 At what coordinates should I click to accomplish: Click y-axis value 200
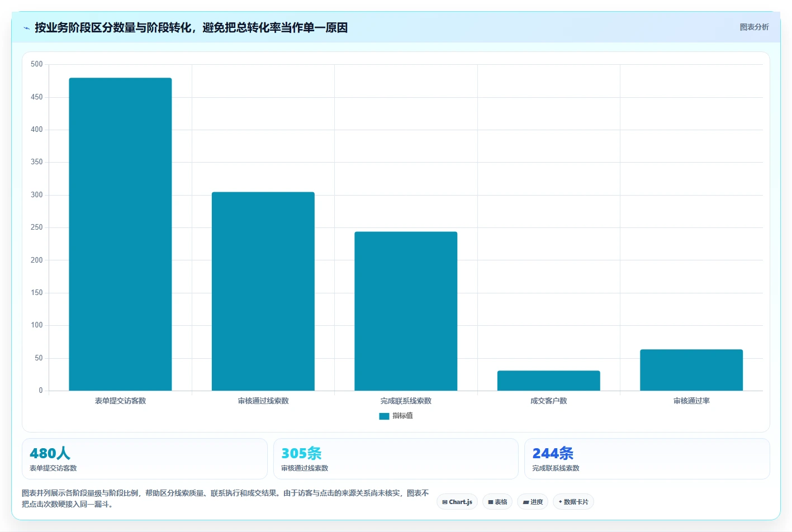click(37, 260)
